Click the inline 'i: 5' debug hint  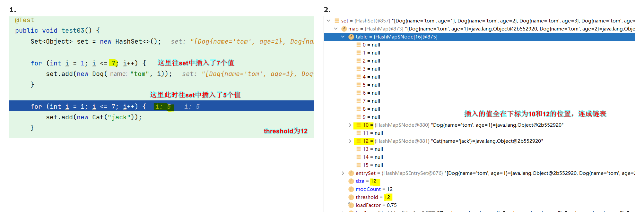pos(163,106)
